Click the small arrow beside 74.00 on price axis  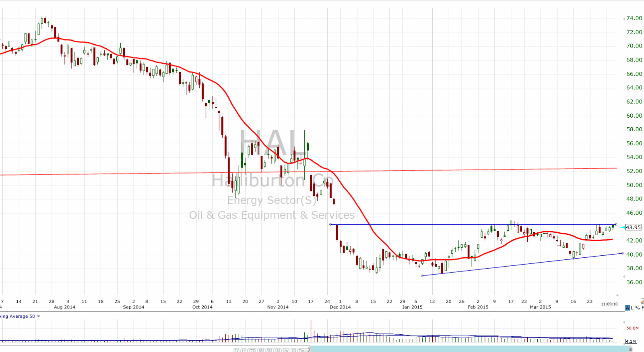click(x=624, y=19)
